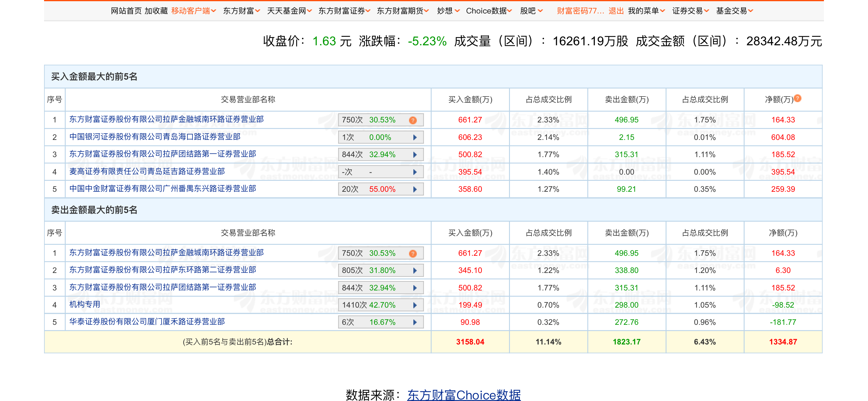Open 拉萨东环路第二证券营业部 link
868x401 pixels.
[162, 270]
